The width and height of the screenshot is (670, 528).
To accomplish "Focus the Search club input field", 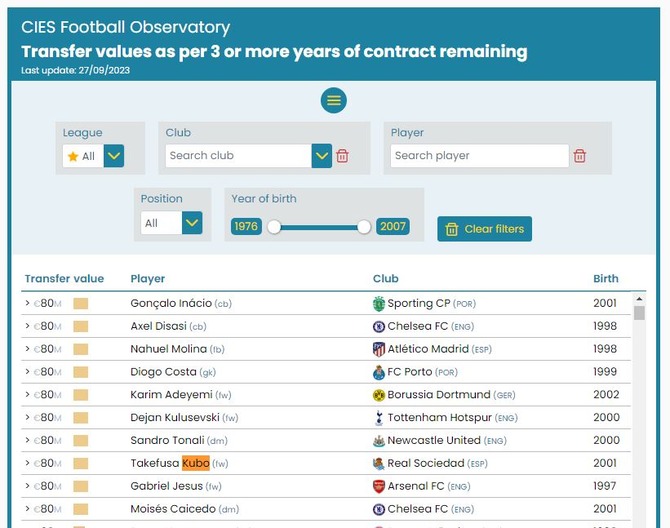I will tap(238, 156).
